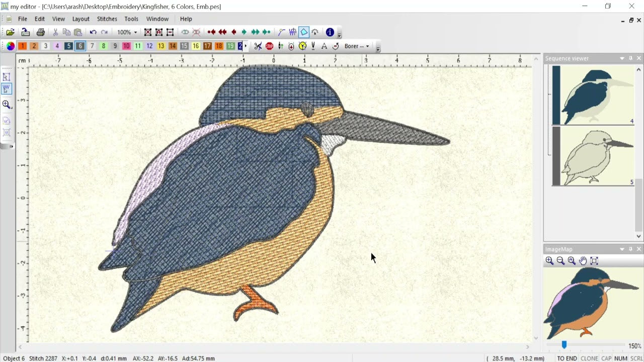
Task: Open the Print dialog from the toolbar
Action: pos(40,32)
